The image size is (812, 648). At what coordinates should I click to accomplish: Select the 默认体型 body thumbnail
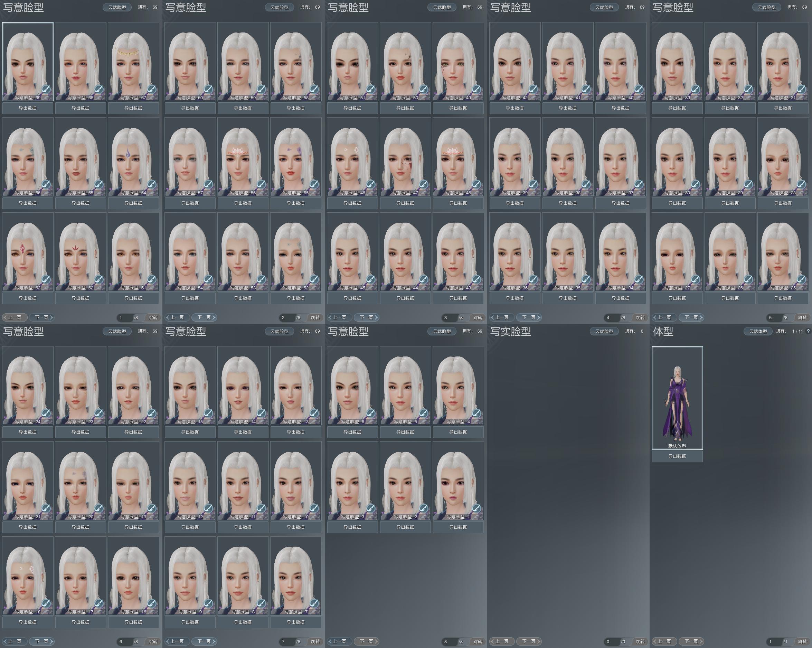tap(677, 398)
